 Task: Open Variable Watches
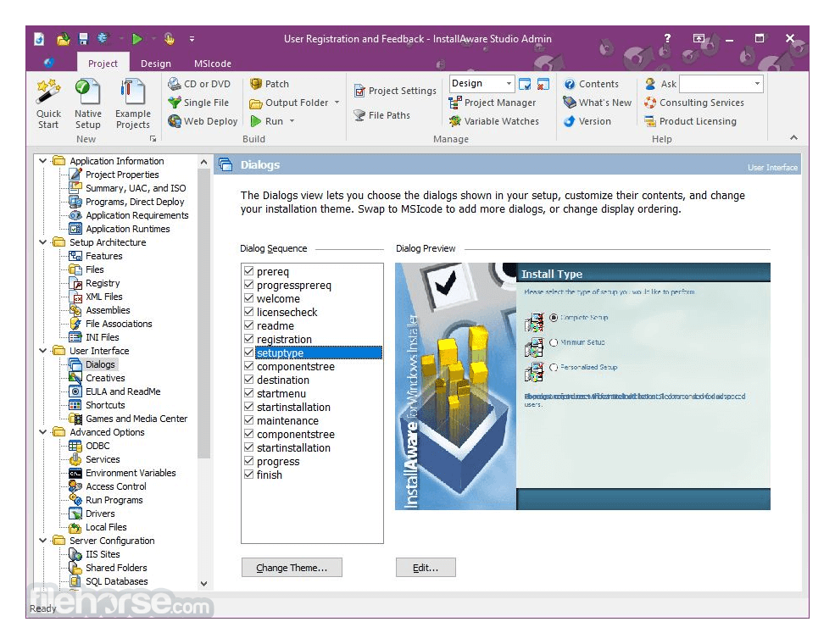pos(494,121)
